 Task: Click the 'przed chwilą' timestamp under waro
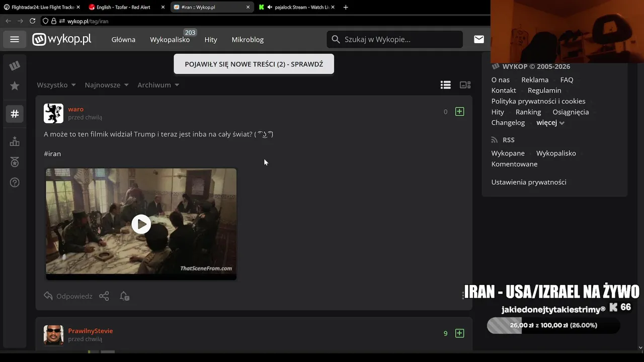click(x=85, y=117)
